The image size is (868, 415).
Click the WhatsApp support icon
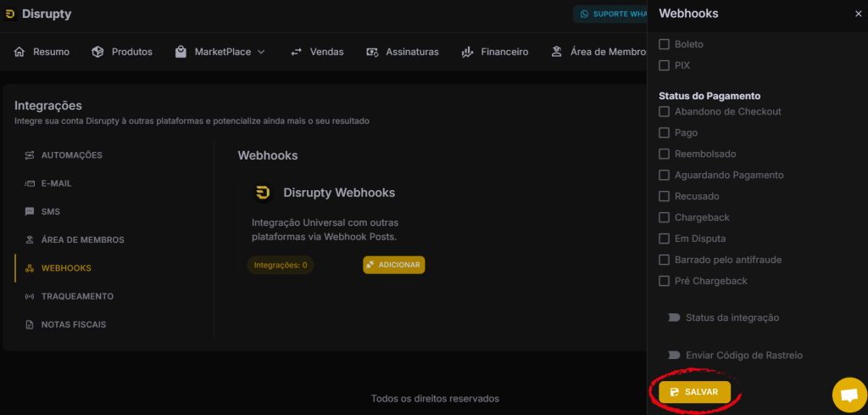tap(584, 14)
